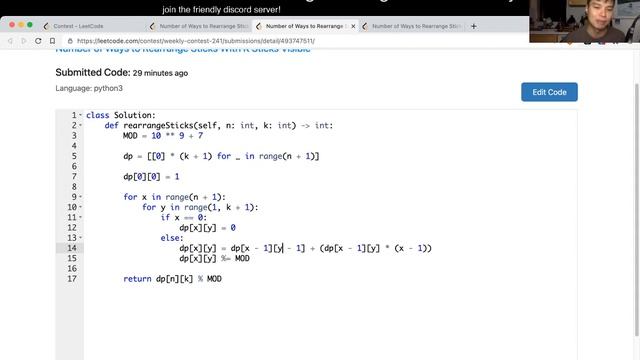Click the webcam video thumbnail
Image resolution: width=640 pixels, height=360 pixels.
pyautogui.click(x=584, y=21)
